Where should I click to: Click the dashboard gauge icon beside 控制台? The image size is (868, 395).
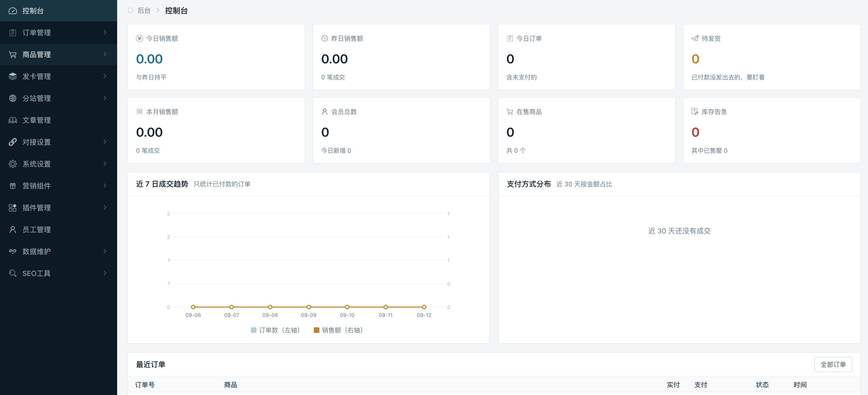click(x=12, y=11)
